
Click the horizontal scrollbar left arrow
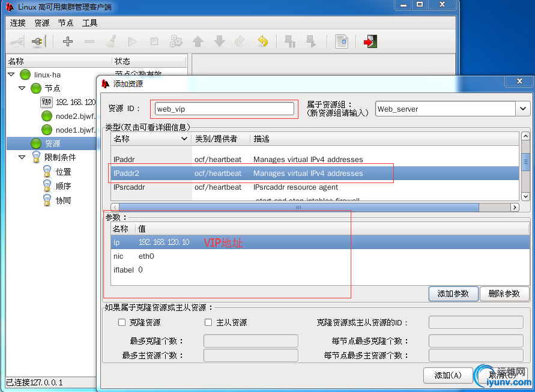coord(115,207)
